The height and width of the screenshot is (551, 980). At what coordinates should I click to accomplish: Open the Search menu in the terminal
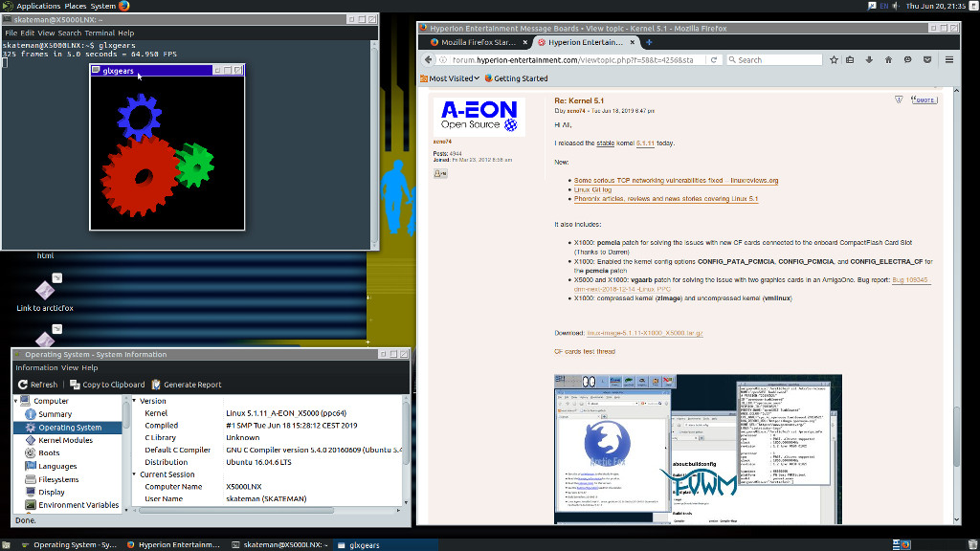click(x=69, y=33)
